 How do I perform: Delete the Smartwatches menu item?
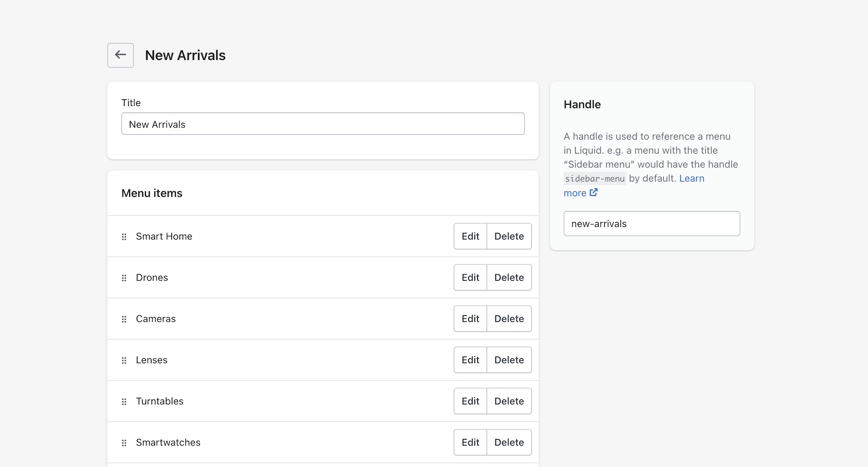509,442
